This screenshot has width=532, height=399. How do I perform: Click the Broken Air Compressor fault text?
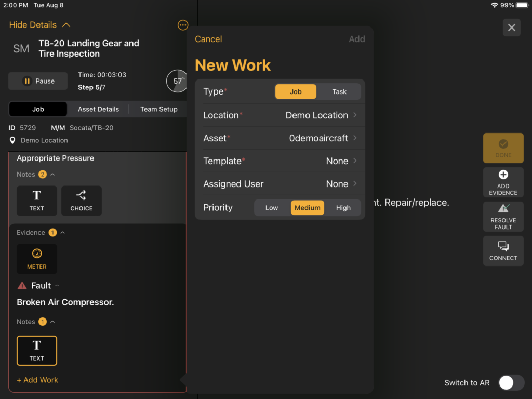point(65,302)
